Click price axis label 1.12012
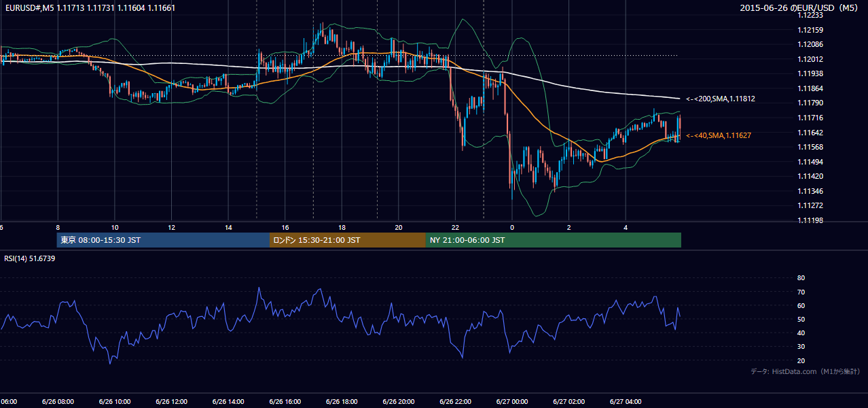868x408 pixels. pyautogui.click(x=810, y=59)
